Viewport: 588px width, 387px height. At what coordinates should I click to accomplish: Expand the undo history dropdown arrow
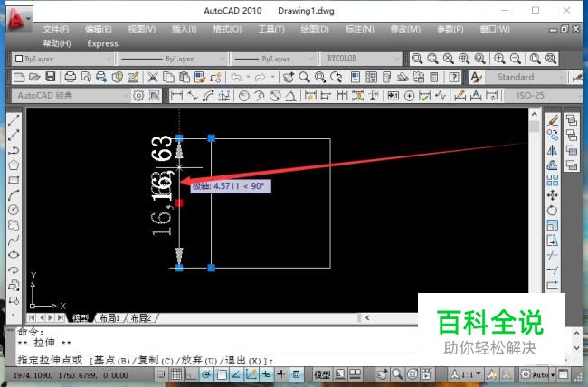pyautogui.click(x=248, y=77)
